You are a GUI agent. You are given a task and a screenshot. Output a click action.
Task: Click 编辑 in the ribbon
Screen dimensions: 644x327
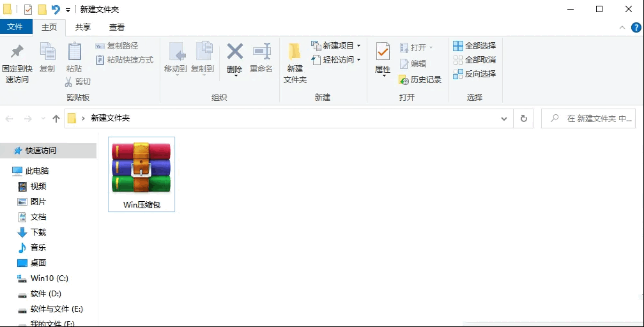[413, 64]
